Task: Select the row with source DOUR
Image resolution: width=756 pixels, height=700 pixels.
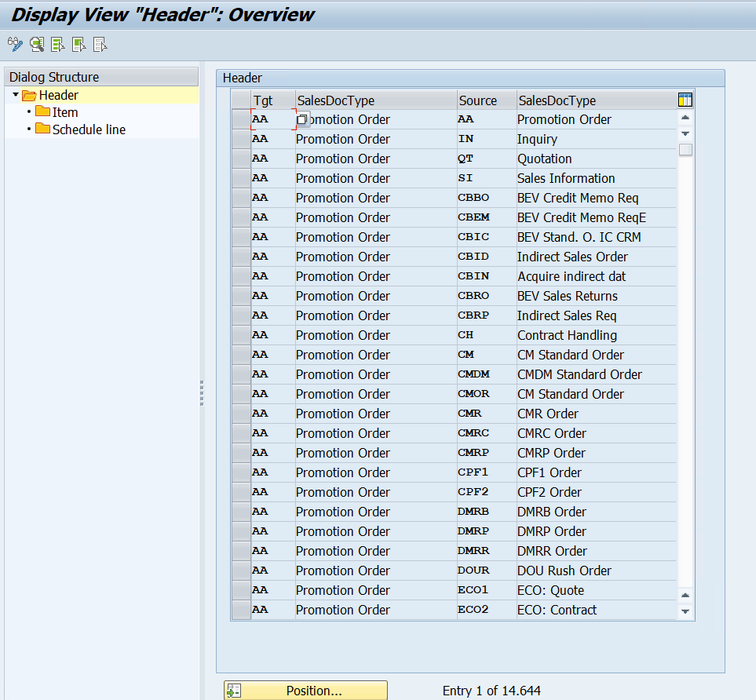Action: pos(241,571)
